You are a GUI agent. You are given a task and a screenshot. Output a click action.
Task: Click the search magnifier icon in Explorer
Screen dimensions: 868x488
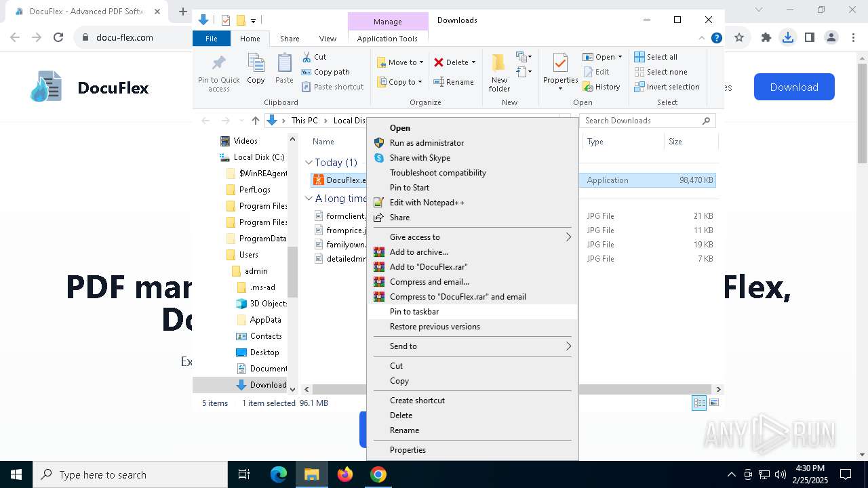tap(706, 121)
